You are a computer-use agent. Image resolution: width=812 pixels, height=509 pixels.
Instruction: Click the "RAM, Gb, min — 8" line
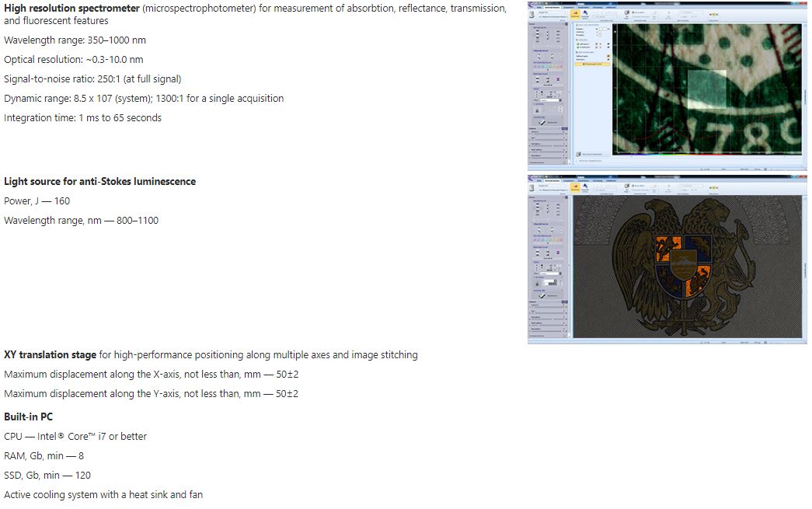(44, 456)
